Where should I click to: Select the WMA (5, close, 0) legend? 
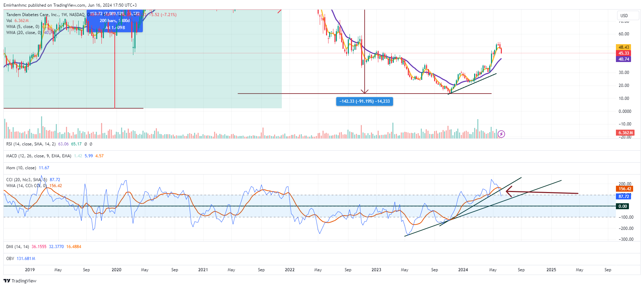23,27
